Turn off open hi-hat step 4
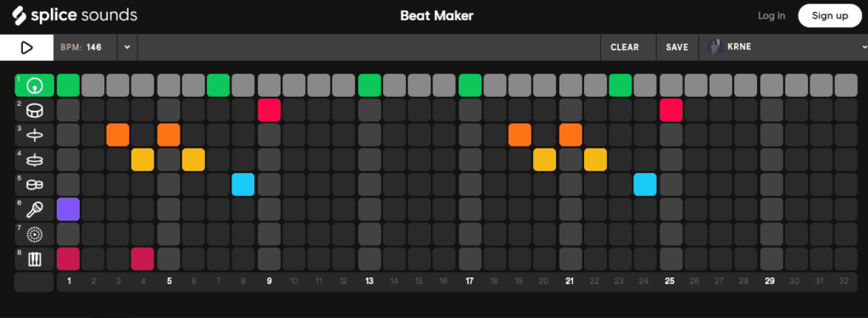Viewport: 868px width, 318px height. pos(142,160)
